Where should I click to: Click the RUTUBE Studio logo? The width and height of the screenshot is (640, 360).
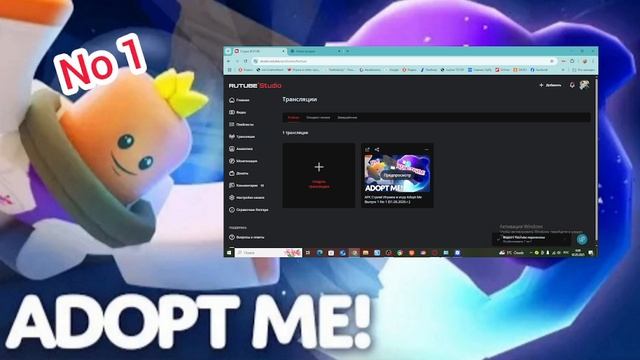[255, 86]
